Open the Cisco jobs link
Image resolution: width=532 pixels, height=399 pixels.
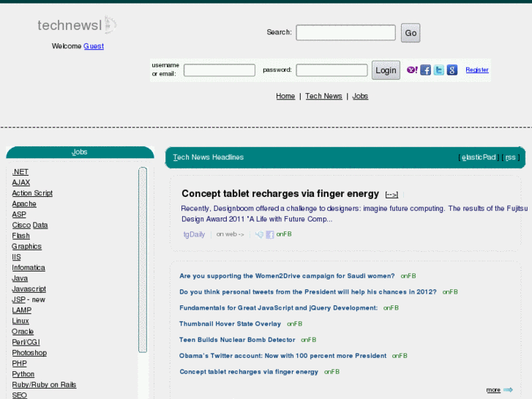21,225
